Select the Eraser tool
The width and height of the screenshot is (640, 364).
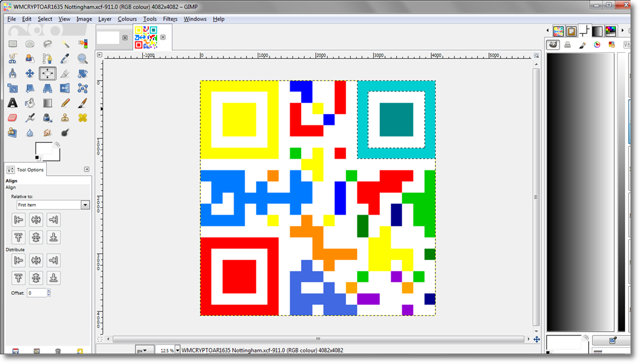[12, 118]
